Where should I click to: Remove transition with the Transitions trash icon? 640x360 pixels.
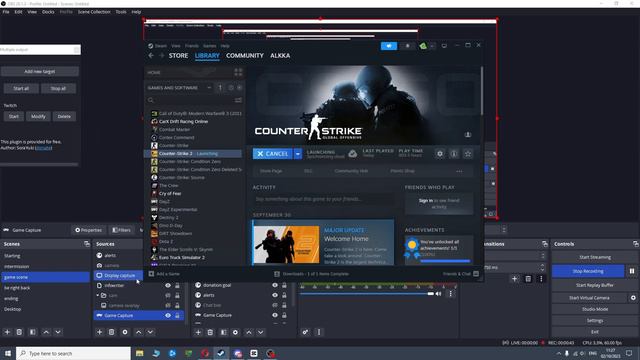528,279
